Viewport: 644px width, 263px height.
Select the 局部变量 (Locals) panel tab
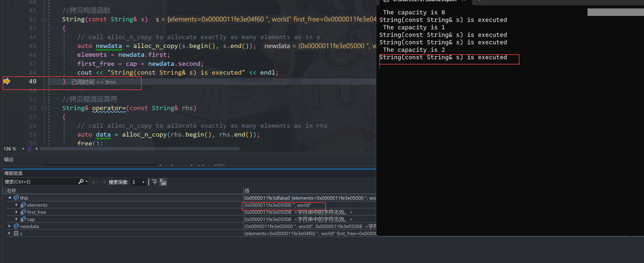(x=13, y=173)
